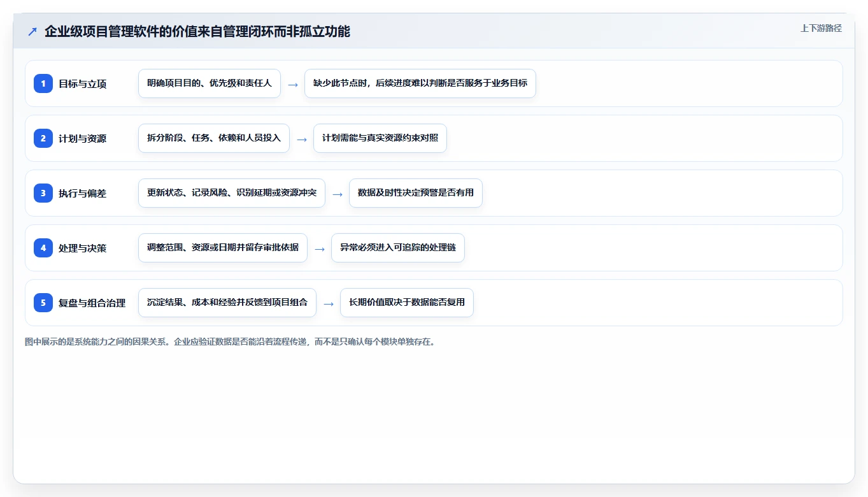Click the title 企业级项目管理软件的价值来自管理闭环而非孤立功能
The width and height of the screenshot is (868, 497).
[x=197, y=31]
